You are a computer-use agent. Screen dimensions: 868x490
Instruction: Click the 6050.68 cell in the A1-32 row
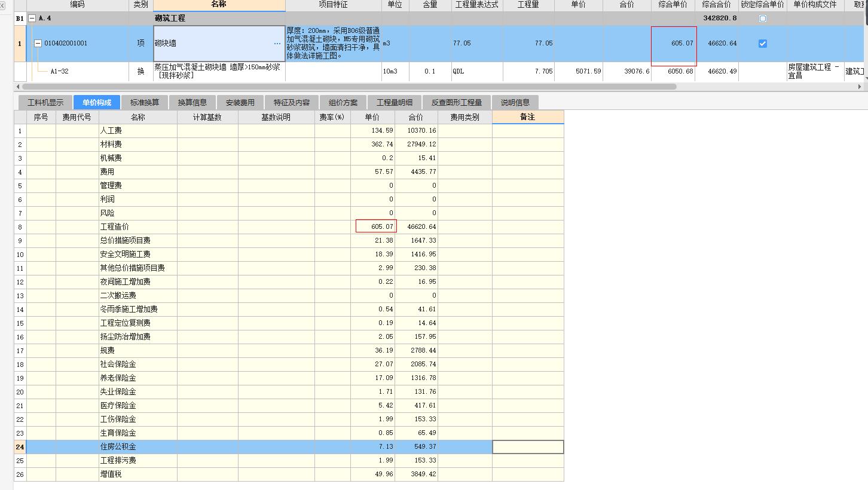[673, 71]
